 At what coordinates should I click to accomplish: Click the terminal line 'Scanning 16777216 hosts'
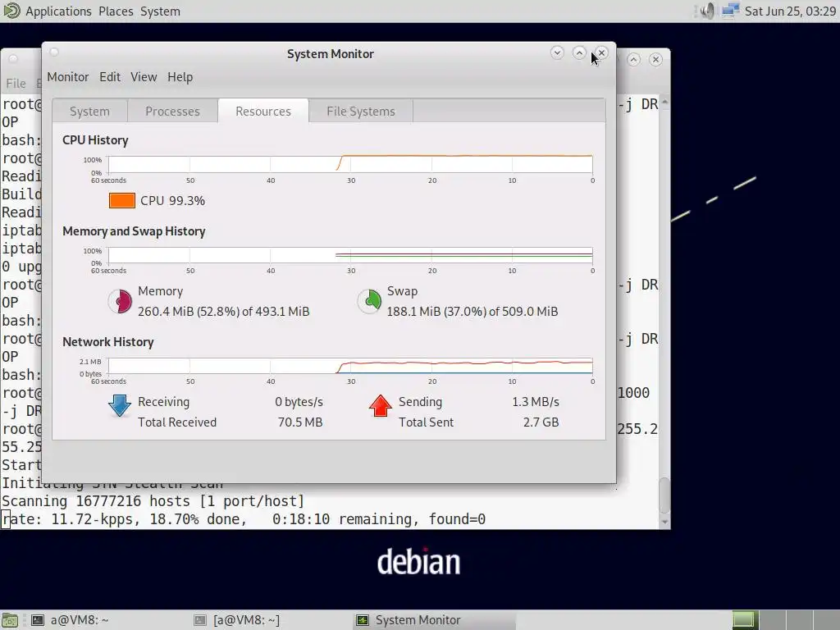point(153,501)
